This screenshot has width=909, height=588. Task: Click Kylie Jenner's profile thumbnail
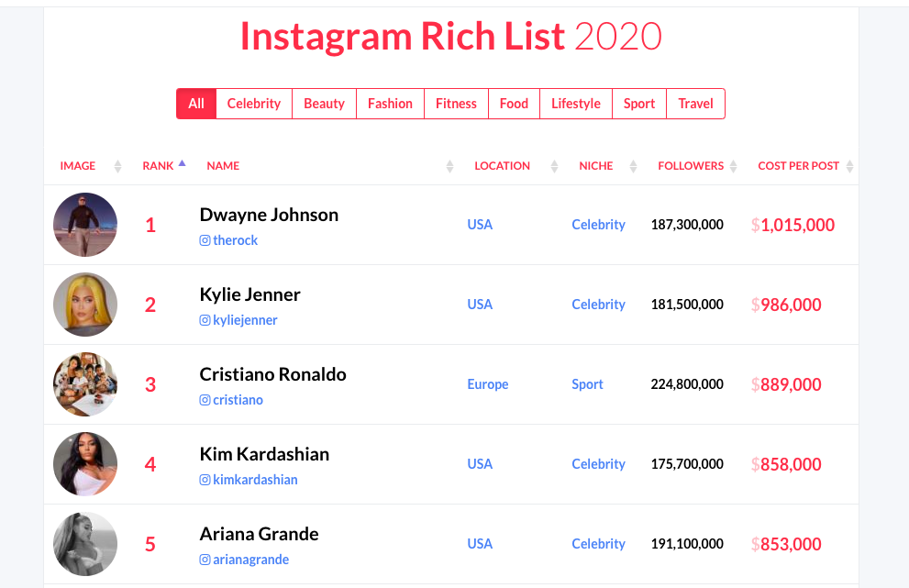pyautogui.click(x=85, y=305)
